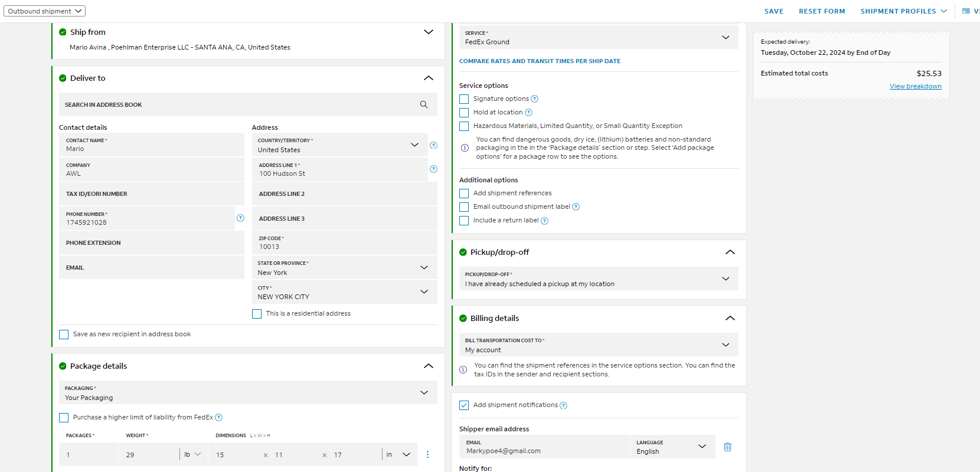Viewport: 980px width, 472px height.
Task: Click the Address Line 2 field
Action: 345,194
